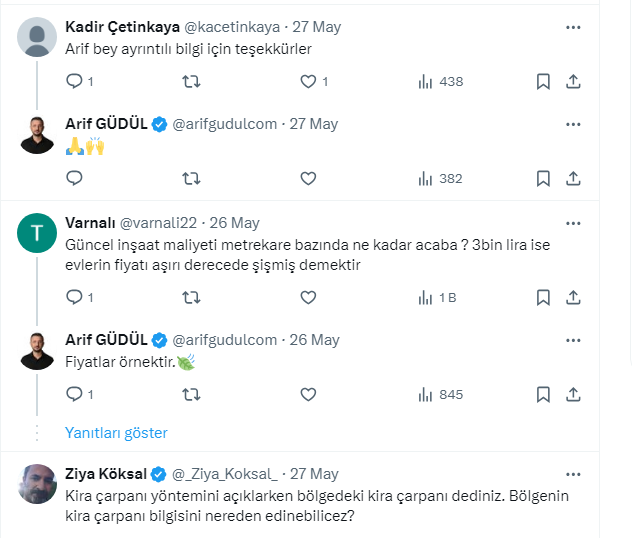Image resolution: width=632 pixels, height=538 pixels.
Task: Reply to Kadir Çetinkaya's tweet
Action: 74,81
